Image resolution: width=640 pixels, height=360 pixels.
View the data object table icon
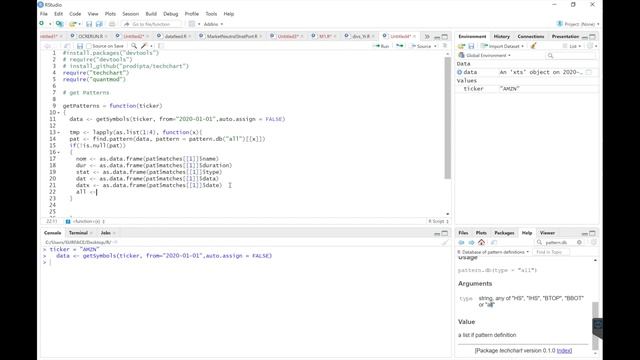tap(589, 72)
